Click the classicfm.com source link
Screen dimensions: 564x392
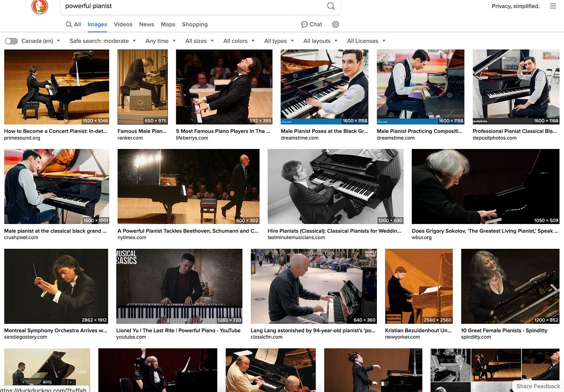click(x=267, y=337)
